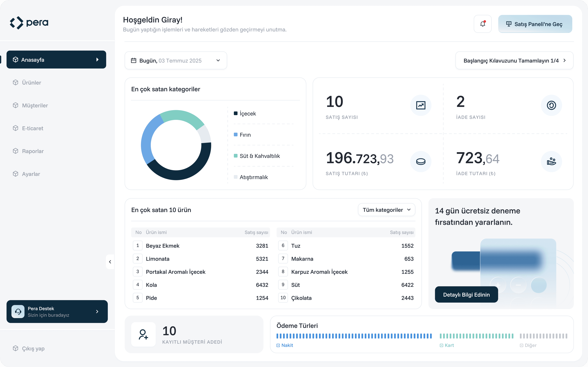Go to Raporlar in the sidebar
The width and height of the screenshot is (588, 367).
[33, 151]
